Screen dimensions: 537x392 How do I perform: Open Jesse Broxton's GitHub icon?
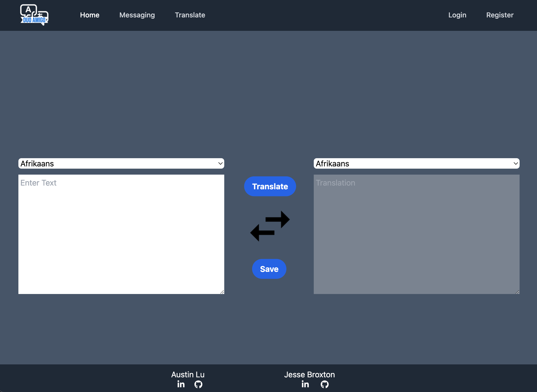324,384
